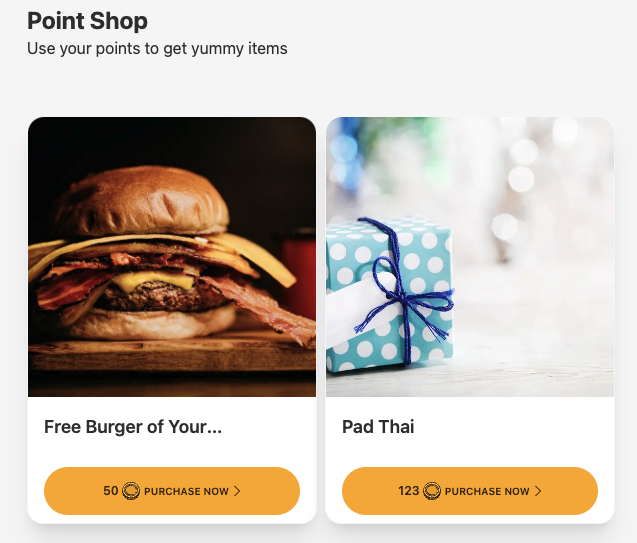
Task: Select the "Pad Thai" item title
Action: click(x=378, y=427)
